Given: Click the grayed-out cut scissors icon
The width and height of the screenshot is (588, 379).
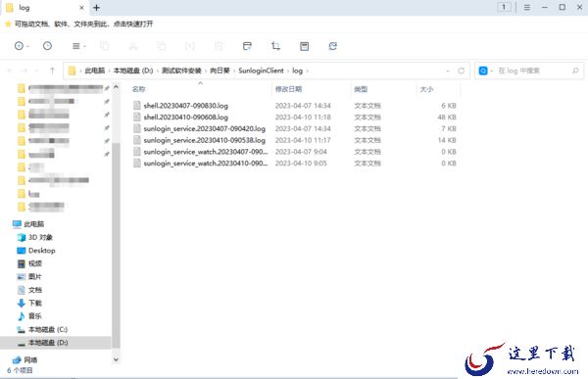Looking at the screenshot, I should pos(133,46).
